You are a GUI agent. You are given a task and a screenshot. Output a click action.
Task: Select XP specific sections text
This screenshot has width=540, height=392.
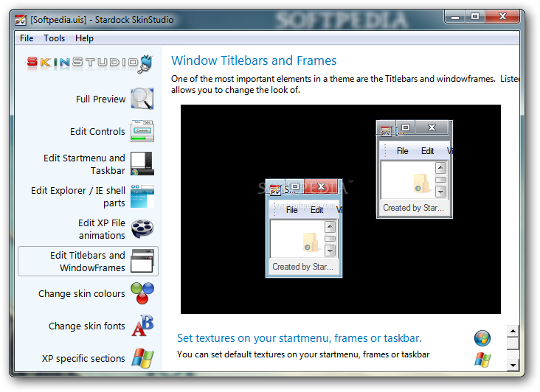pyautogui.click(x=83, y=358)
